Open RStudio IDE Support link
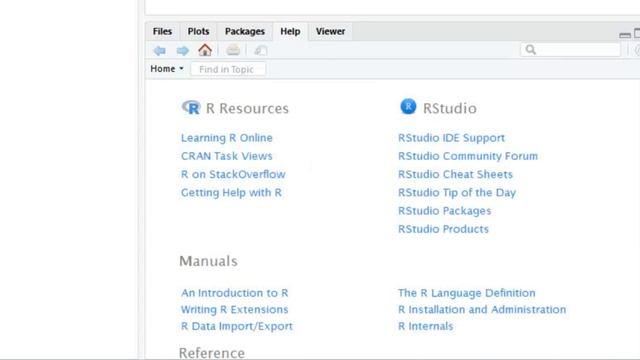The height and width of the screenshot is (360, 640). tap(451, 138)
